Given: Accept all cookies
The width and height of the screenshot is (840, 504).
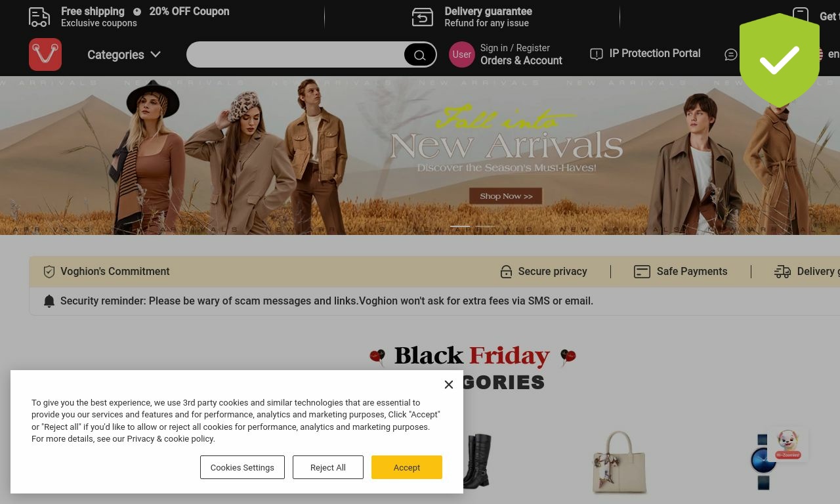Looking at the screenshot, I should pyautogui.click(x=407, y=467).
